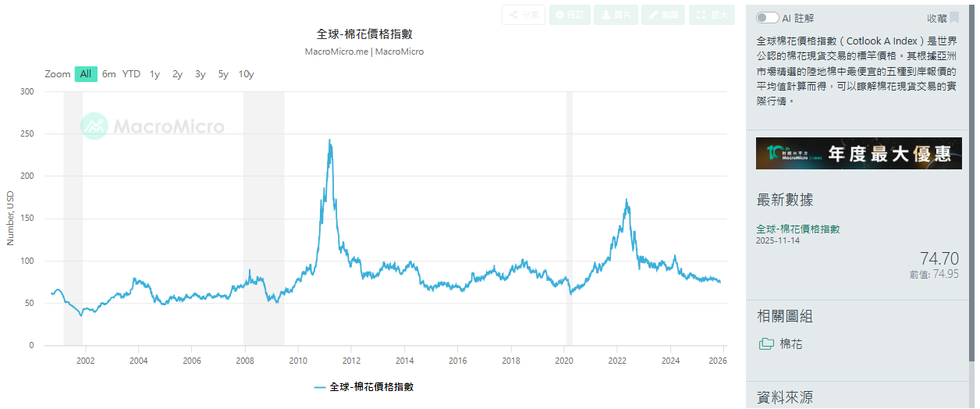Select the 5y zoom option
This screenshot has width=980, height=409.
click(x=223, y=74)
